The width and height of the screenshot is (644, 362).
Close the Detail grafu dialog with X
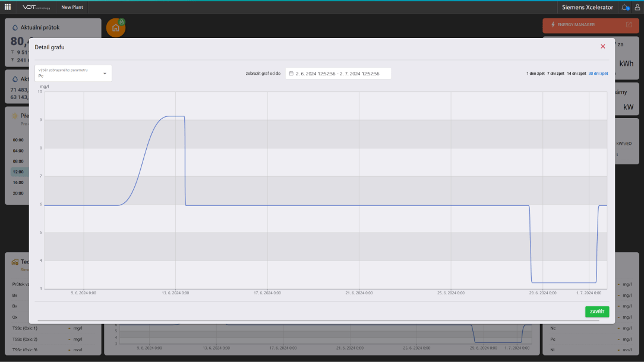(603, 46)
